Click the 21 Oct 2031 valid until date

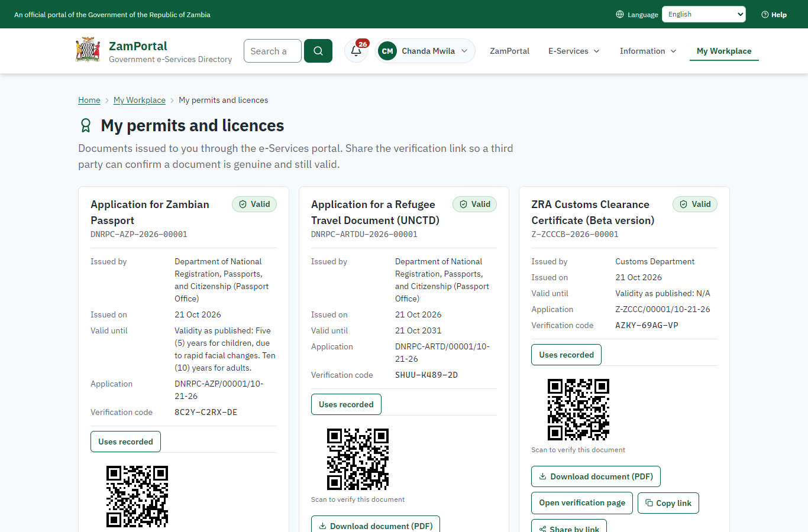418,330
